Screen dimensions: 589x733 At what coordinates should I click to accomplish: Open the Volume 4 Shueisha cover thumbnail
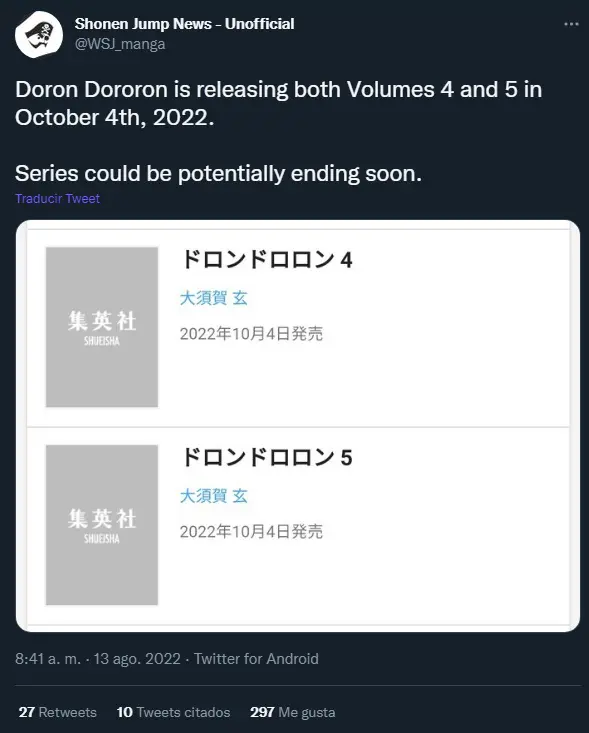point(102,327)
